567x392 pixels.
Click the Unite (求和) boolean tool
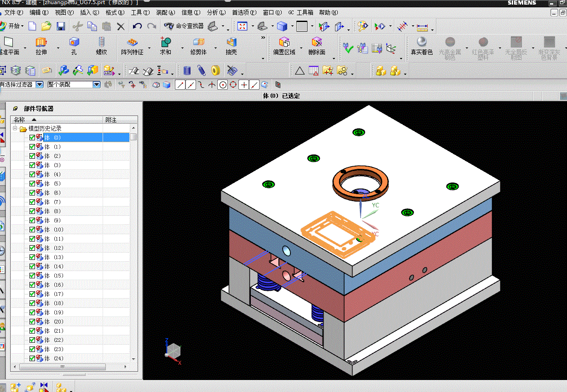click(x=165, y=42)
